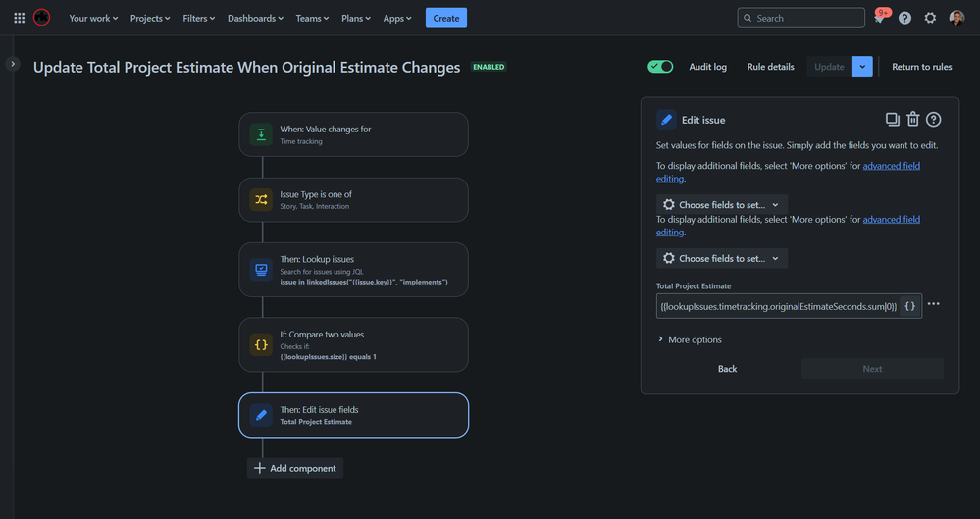Open the Apps dropdown menu

coord(397,18)
